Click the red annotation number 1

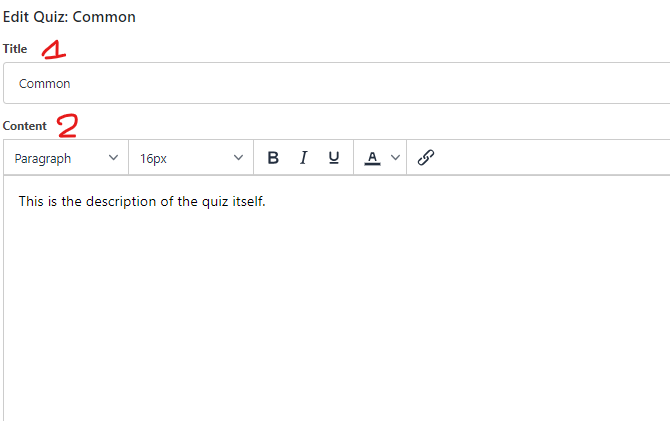pos(53,50)
